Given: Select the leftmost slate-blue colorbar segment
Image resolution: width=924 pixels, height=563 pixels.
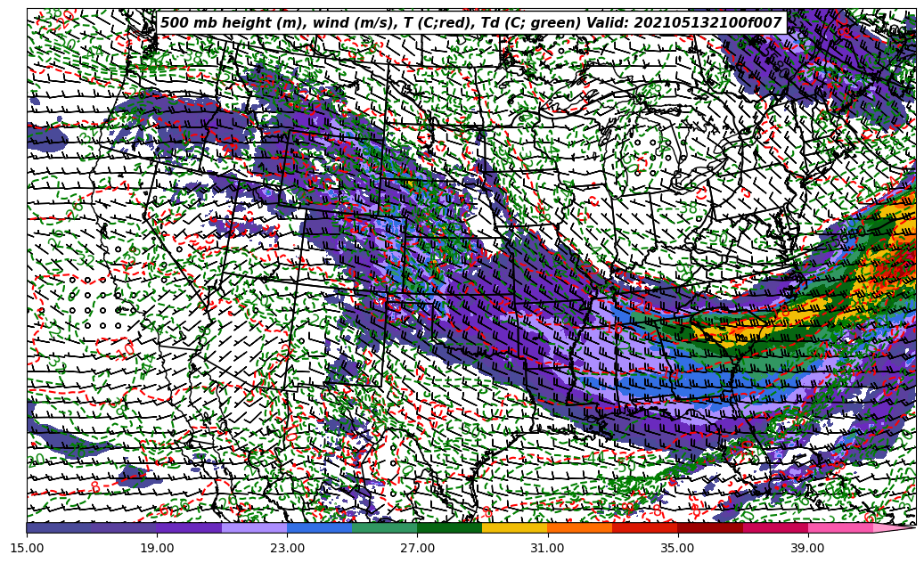Looking at the screenshot, I should tap(59, 528).
